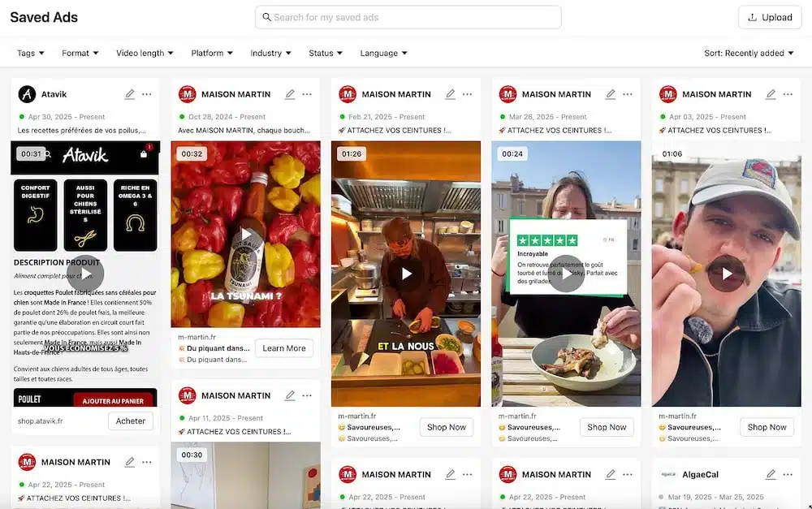Click edit pencil on Apr 11, 2025 card

click(x=290, y=395)
